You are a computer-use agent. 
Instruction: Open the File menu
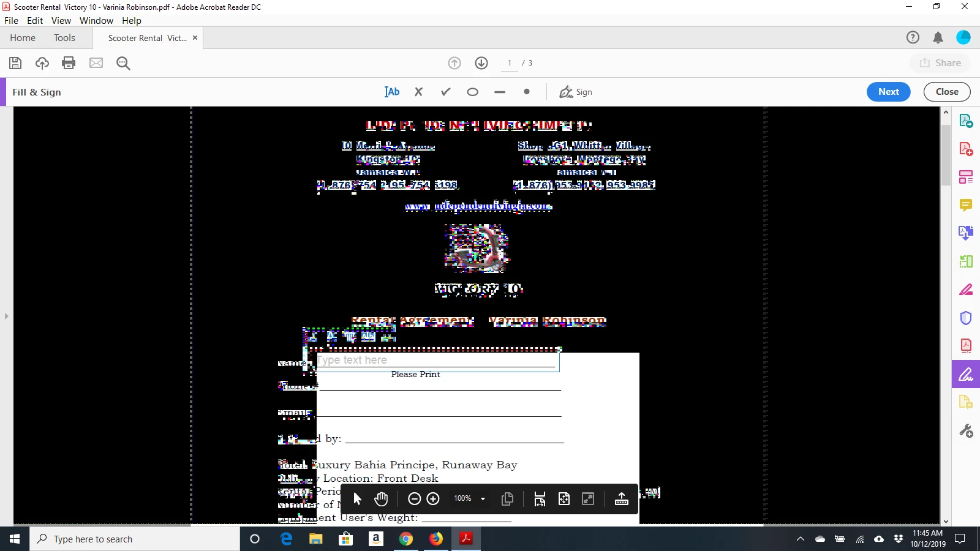pyautogui.click(x=11, y=20)
